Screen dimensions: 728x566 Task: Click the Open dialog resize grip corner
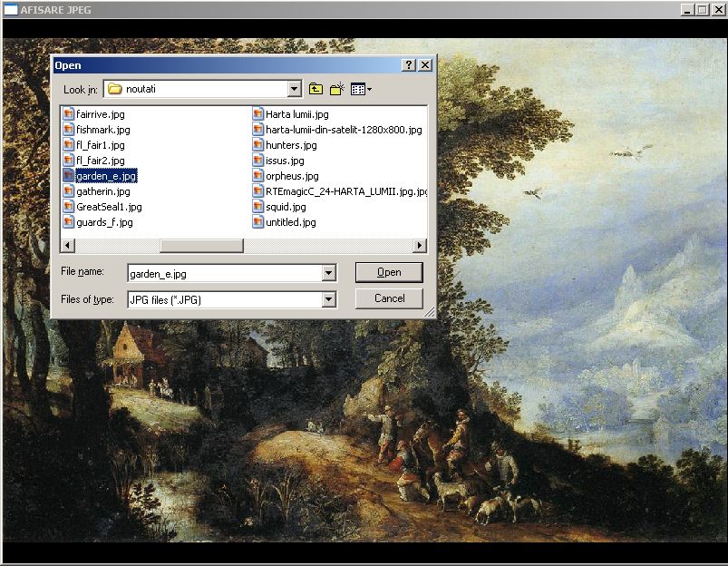[430, 312]
